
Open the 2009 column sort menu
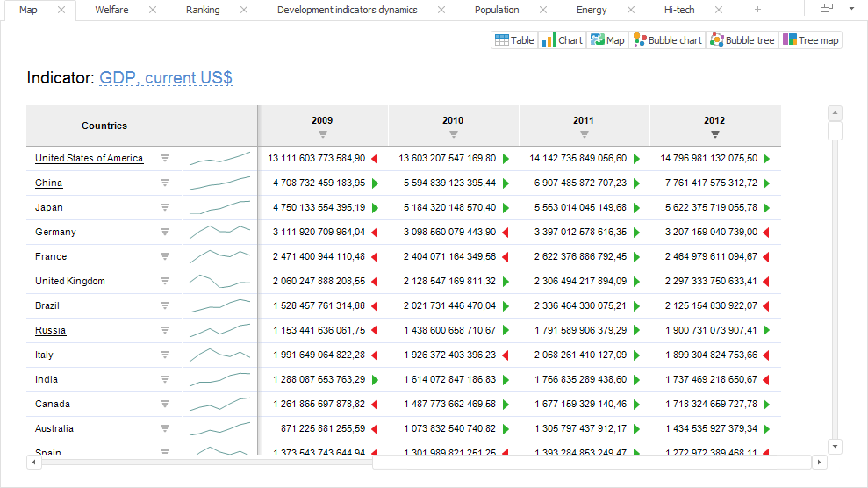[322, 134]
